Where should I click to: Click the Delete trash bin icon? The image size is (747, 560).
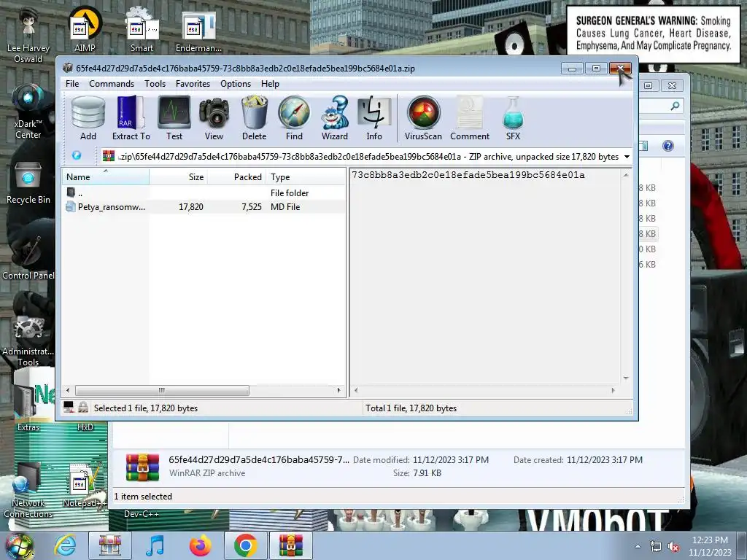point(254,118)
